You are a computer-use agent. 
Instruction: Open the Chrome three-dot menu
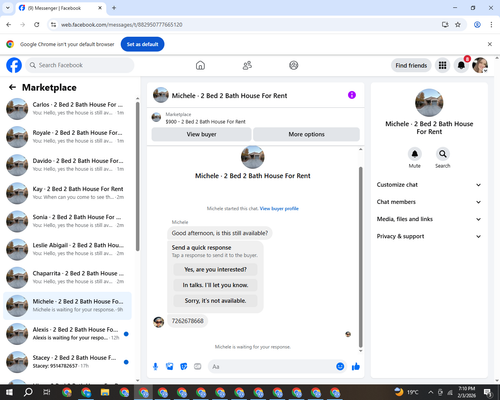click(491, 25)
